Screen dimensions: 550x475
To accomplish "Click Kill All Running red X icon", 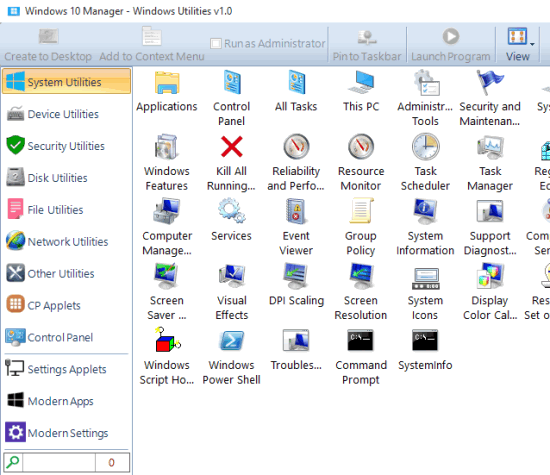I will coord(232,147).
